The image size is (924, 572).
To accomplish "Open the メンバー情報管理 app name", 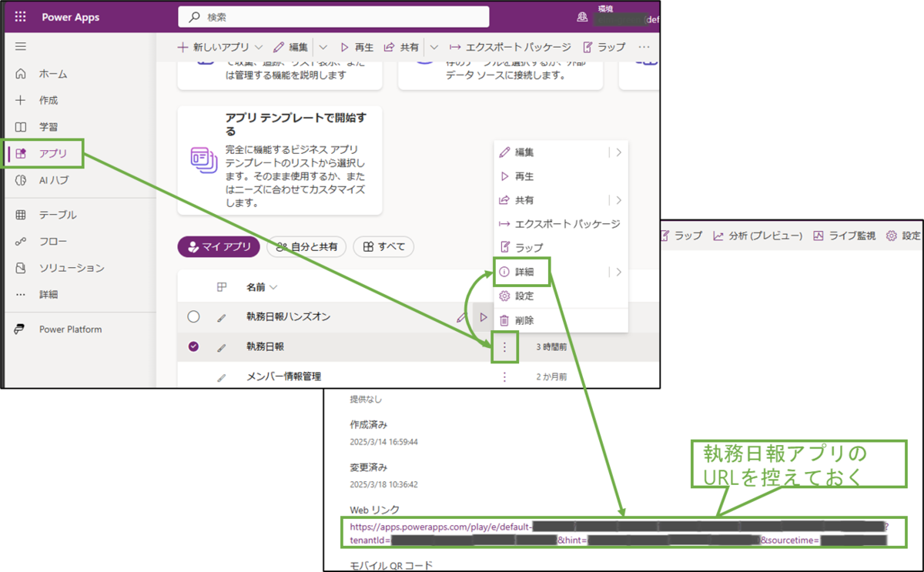I will pos(283,376).
